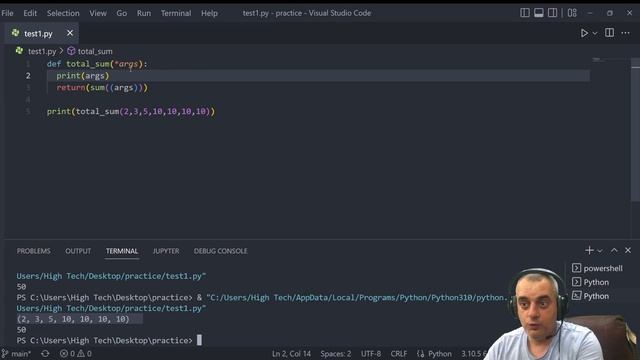Click line number 2 in gutter
Image resolution: width=640 pixels, height=360 pixels.
[28, 76]
